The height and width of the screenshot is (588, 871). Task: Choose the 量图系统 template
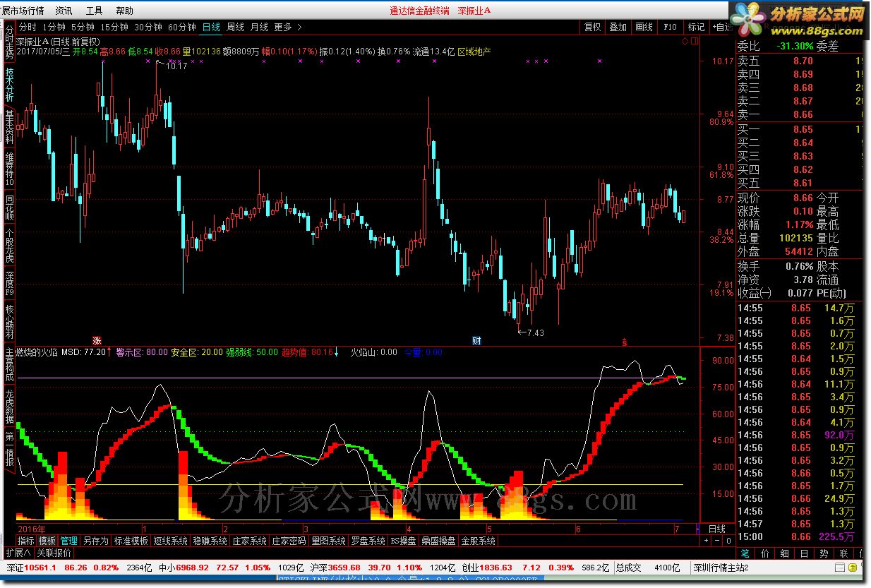(x=329, y=541)
